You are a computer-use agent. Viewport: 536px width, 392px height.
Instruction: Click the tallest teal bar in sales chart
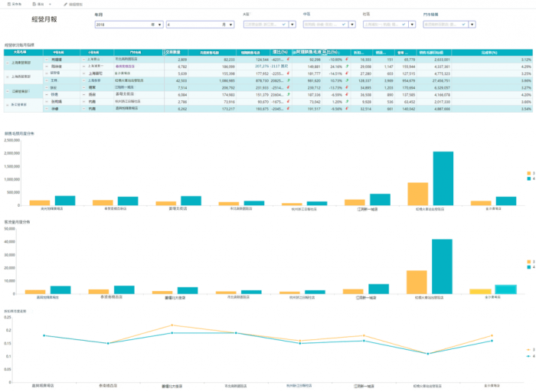(443, 178)
